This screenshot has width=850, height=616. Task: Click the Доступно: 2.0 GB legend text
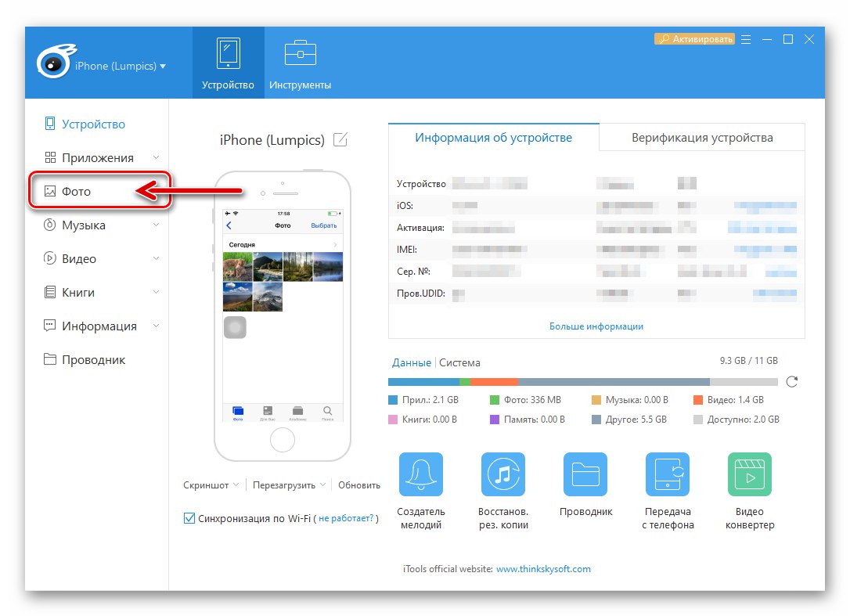point(743,420)
